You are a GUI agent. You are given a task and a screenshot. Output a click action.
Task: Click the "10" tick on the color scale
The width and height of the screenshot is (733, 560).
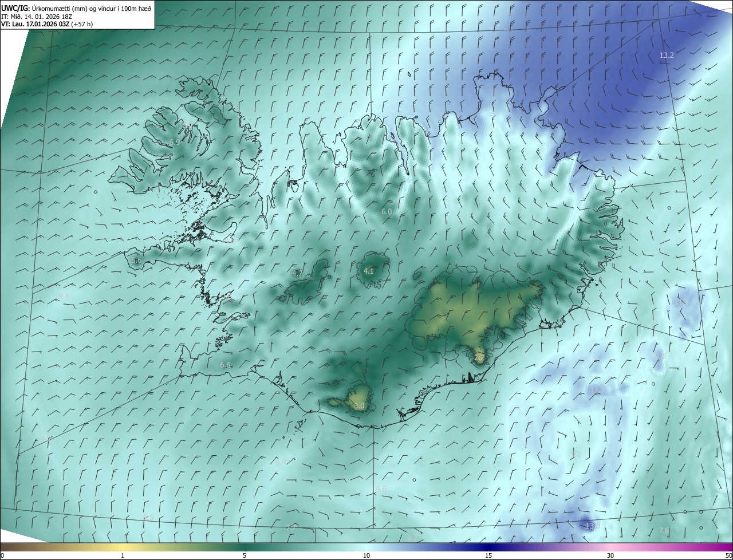(366, 555)
